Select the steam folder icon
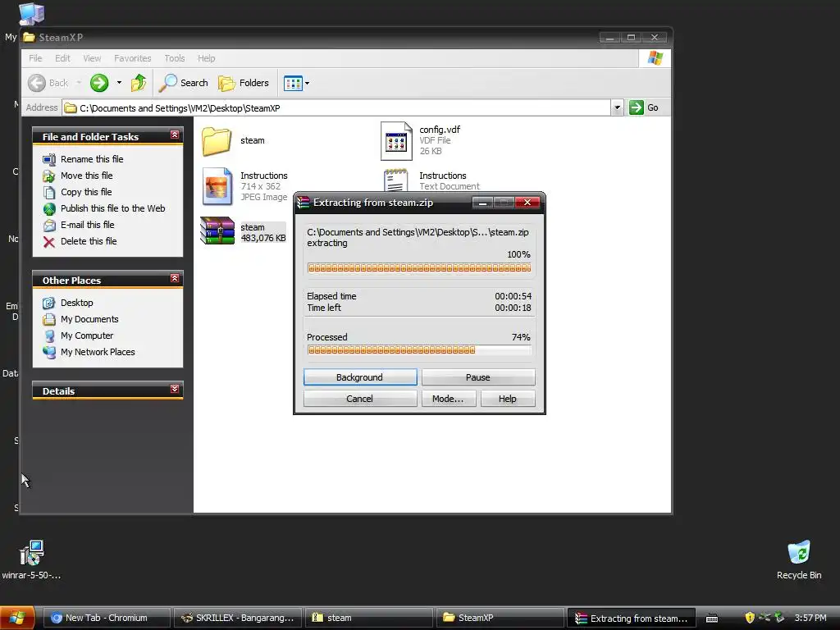The height and width of the screenshot is (630, 840). [x=217, y=141]
